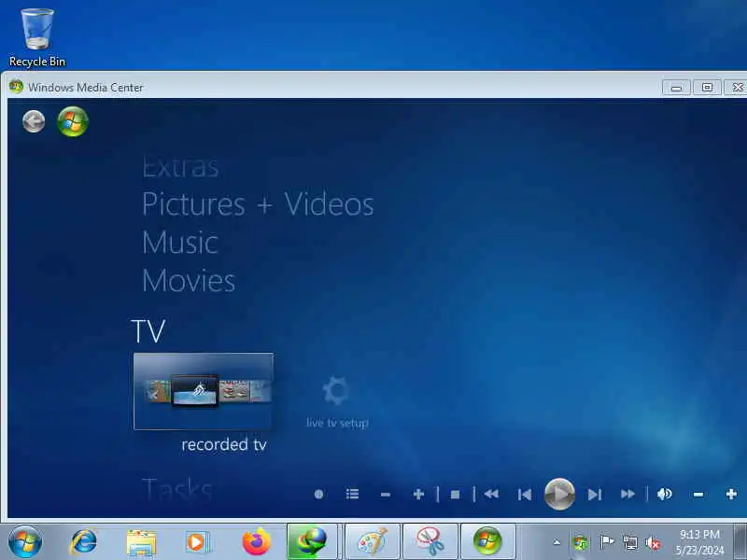Select the Tasks menu category
The height and width of the screenshot is (560, 747).
176,489
